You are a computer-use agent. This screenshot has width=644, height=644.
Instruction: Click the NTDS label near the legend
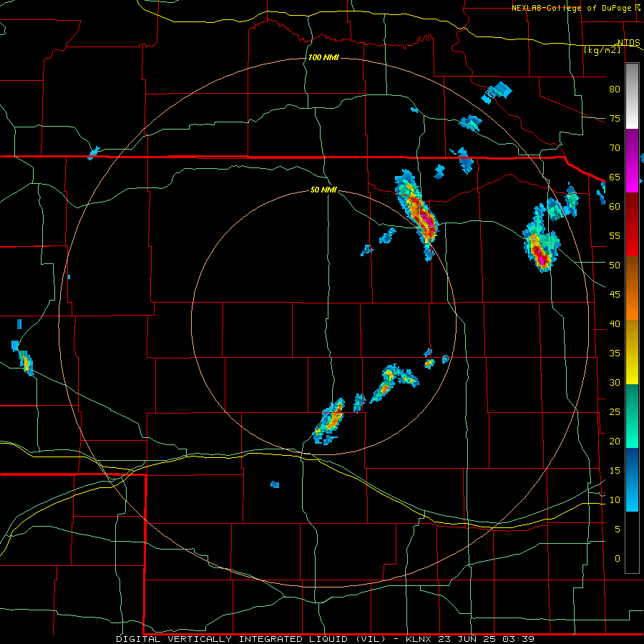pos(629,43)
